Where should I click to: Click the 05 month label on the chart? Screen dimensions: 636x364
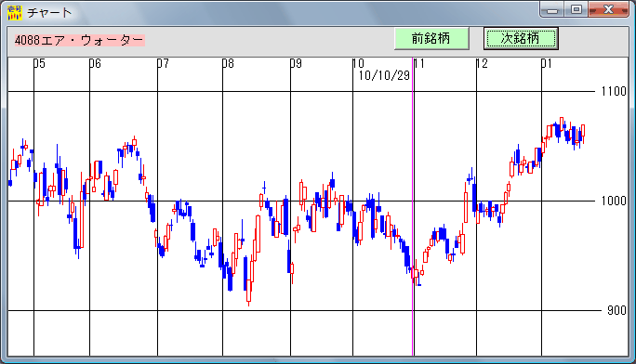point(39,63)
